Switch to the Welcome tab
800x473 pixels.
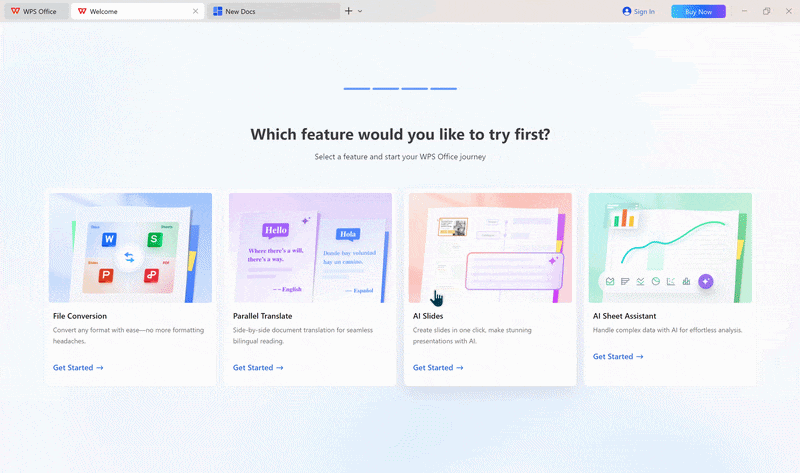click(137, 11)
